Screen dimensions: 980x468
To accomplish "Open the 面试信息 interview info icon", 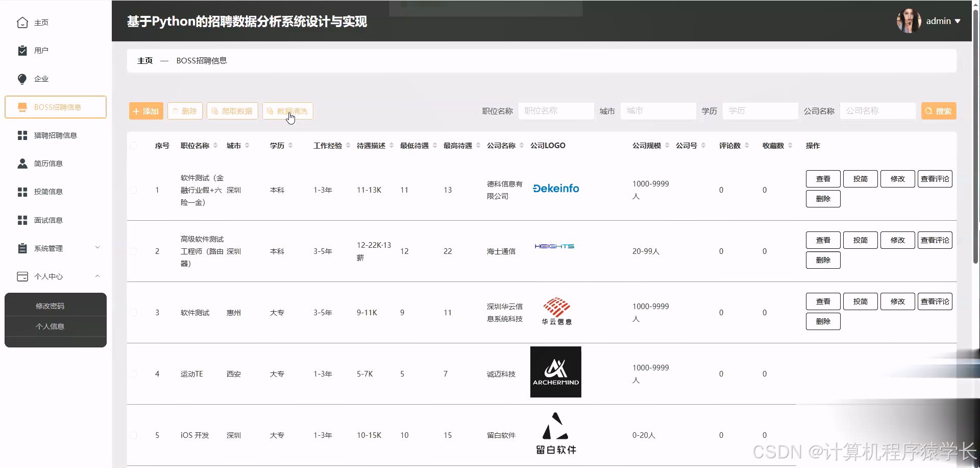I will (22, 220).
